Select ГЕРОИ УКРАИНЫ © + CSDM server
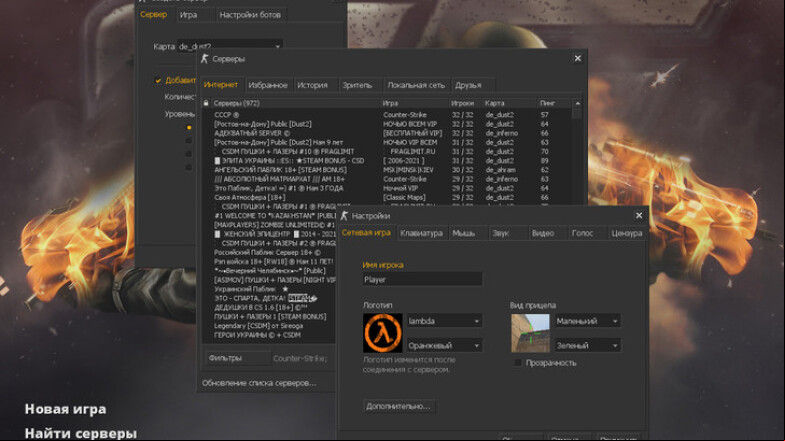Screen dimensions: 785x441 [268, 335]
